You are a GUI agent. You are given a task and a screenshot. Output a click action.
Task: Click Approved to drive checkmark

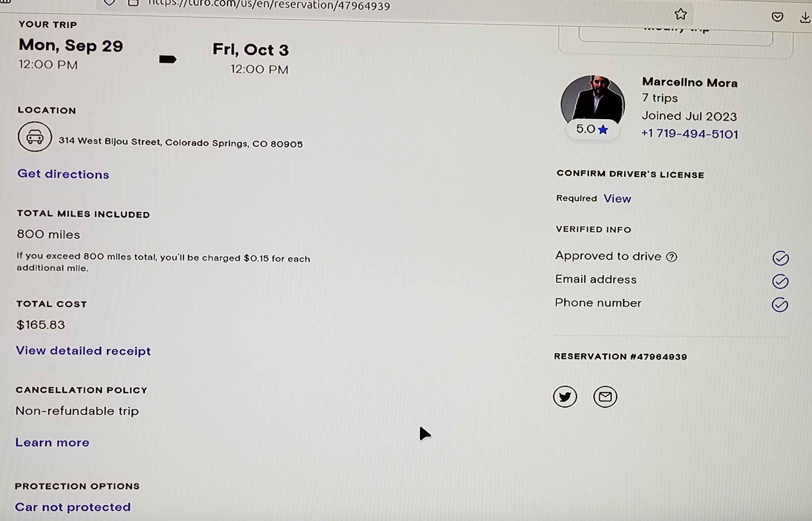tap(781, 258)
